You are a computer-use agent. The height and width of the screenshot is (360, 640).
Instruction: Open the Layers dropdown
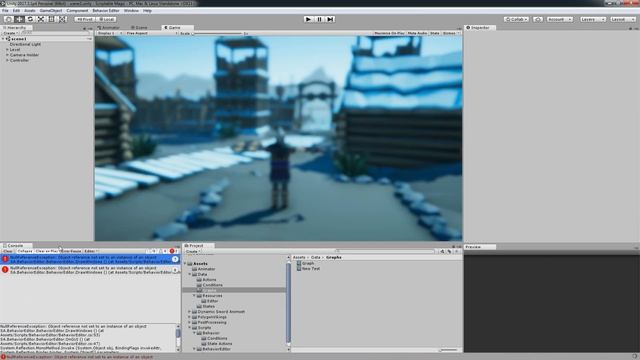point(593,19)
